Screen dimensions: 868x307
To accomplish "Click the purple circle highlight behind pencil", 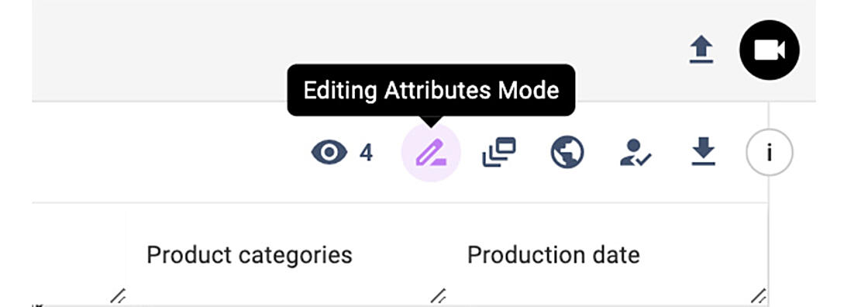I will (431, 153).
